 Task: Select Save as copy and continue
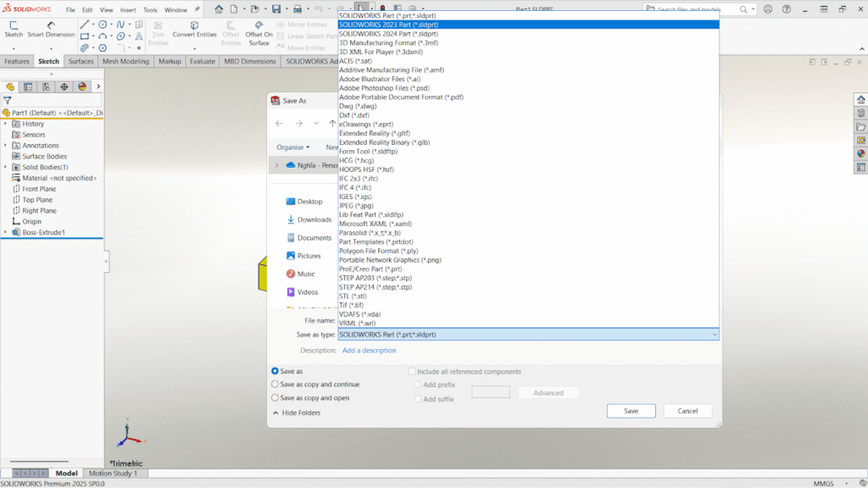pos(275,384)
